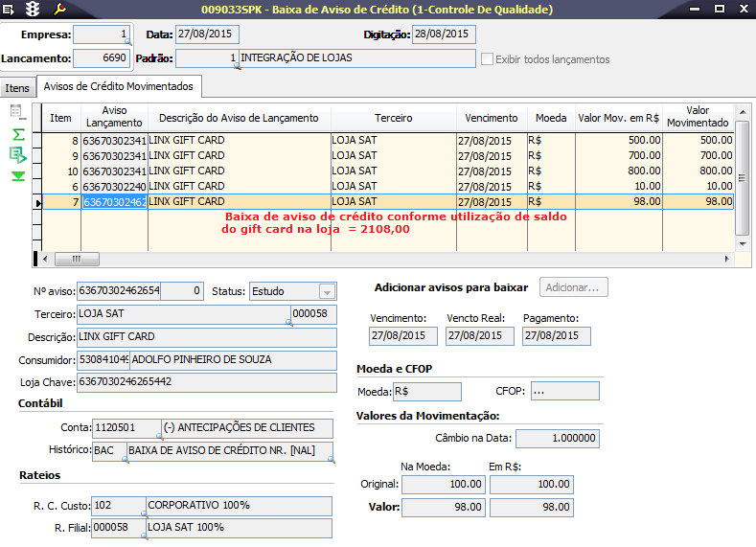Click the gray grid options icon
756x547 pixels.
(x=16, y=112)
